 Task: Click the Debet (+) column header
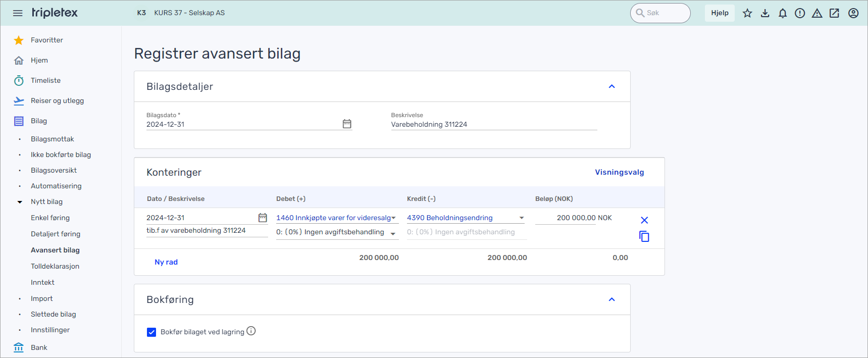291,199
